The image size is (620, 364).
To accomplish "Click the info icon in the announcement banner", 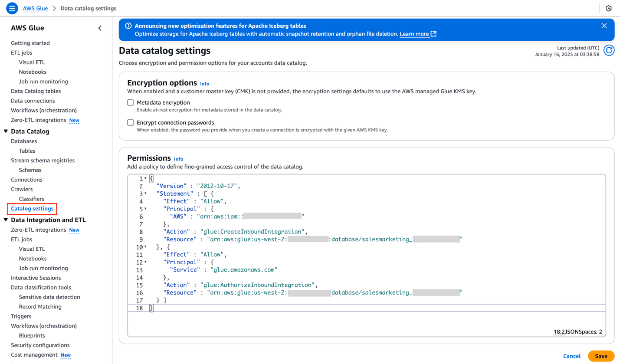I will (x=128, y=26).
